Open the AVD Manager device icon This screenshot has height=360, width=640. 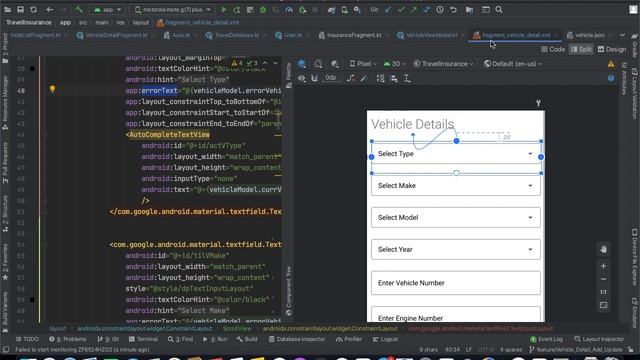[x=344, y=9]
